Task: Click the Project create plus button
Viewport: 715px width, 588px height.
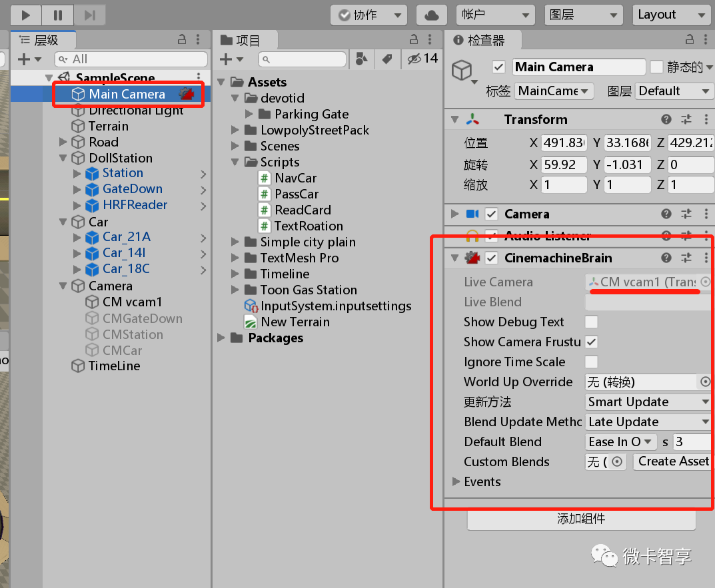Action: coord(231,59)
